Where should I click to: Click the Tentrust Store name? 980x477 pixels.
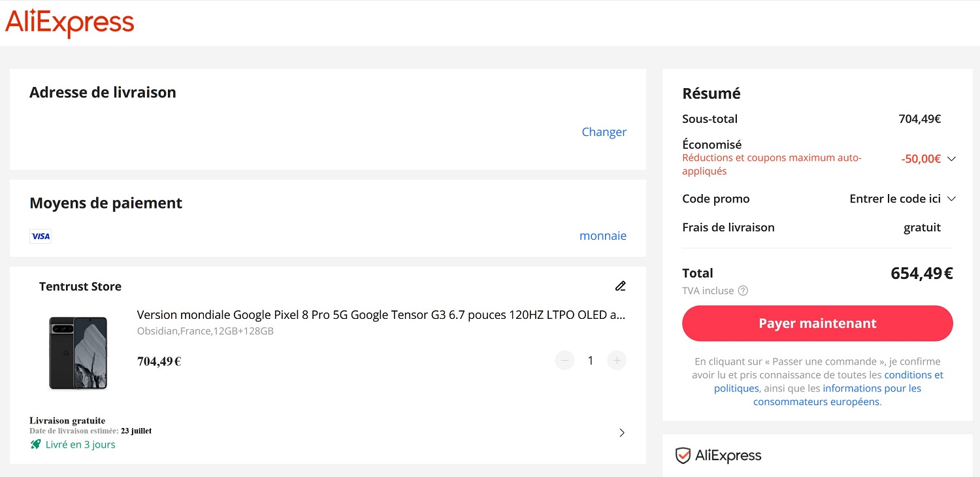(x=80, y=286)
